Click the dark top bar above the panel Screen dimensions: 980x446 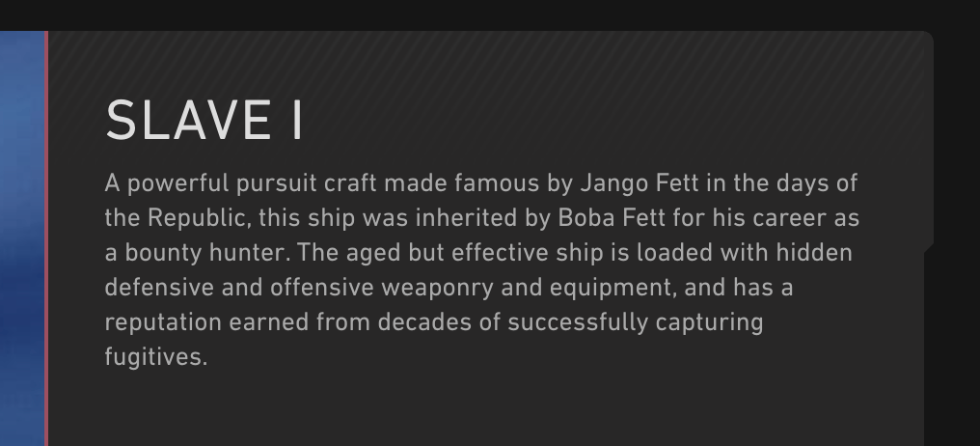[x=490, y=15]
